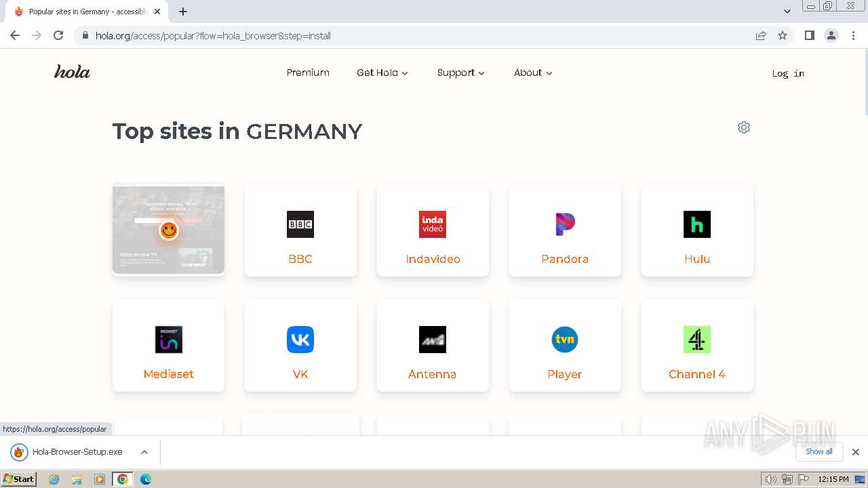Image resolution: width=868 pixels, height=488 pixels.
Task: Launch Internet Explorer from taskbar
Action: pyautogui.click(x=54, y=479)
